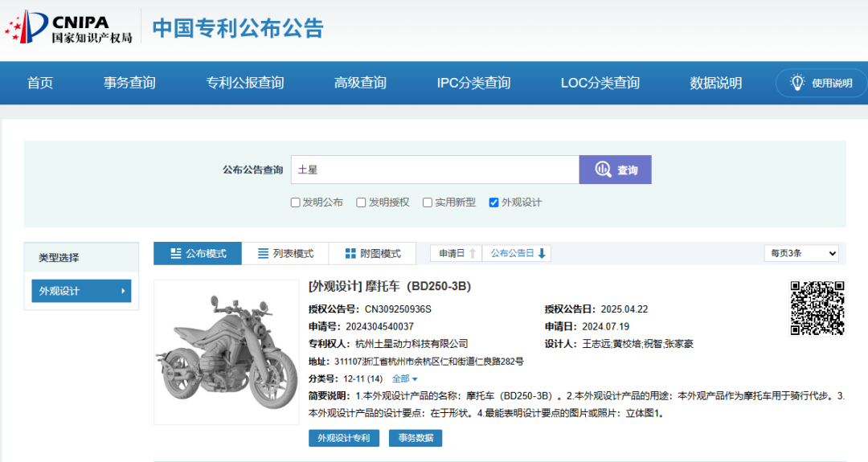868x462 pixels.
Task: Click the 类型选择 sidebar heading
Action: pos(59,257)
